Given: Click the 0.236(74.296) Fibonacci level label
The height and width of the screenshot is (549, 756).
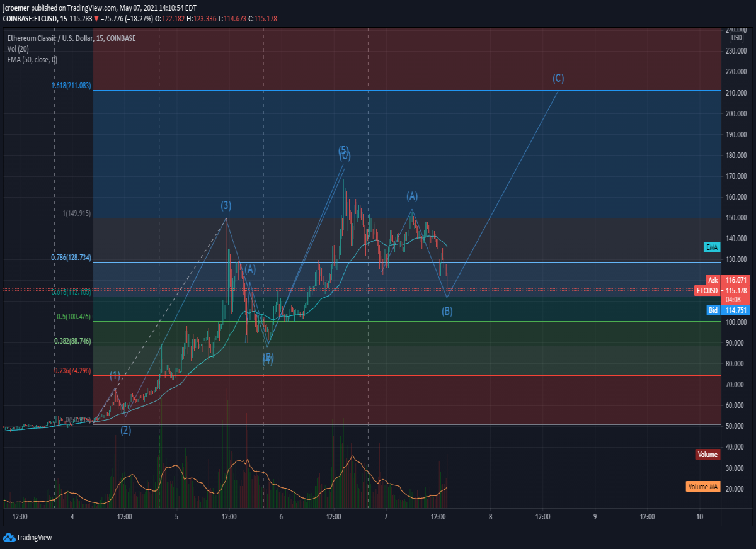Looking at the screenshot, I should [72, 371].
